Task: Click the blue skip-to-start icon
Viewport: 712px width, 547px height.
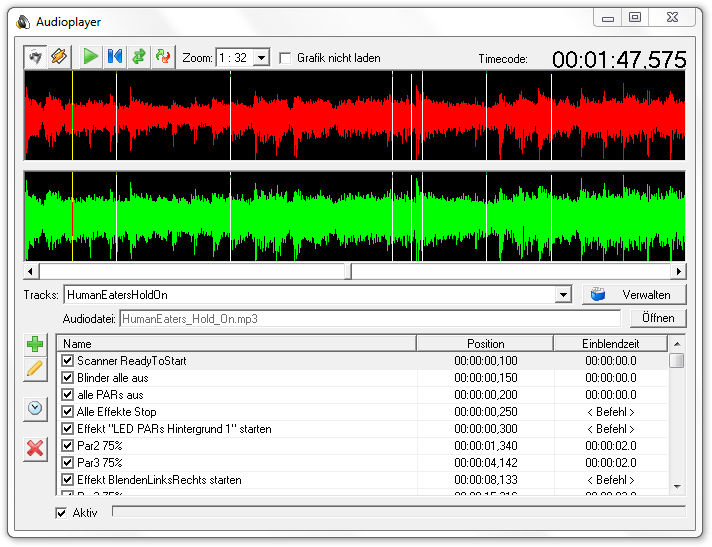Action: pyautogui.click(x=115, y=57)
